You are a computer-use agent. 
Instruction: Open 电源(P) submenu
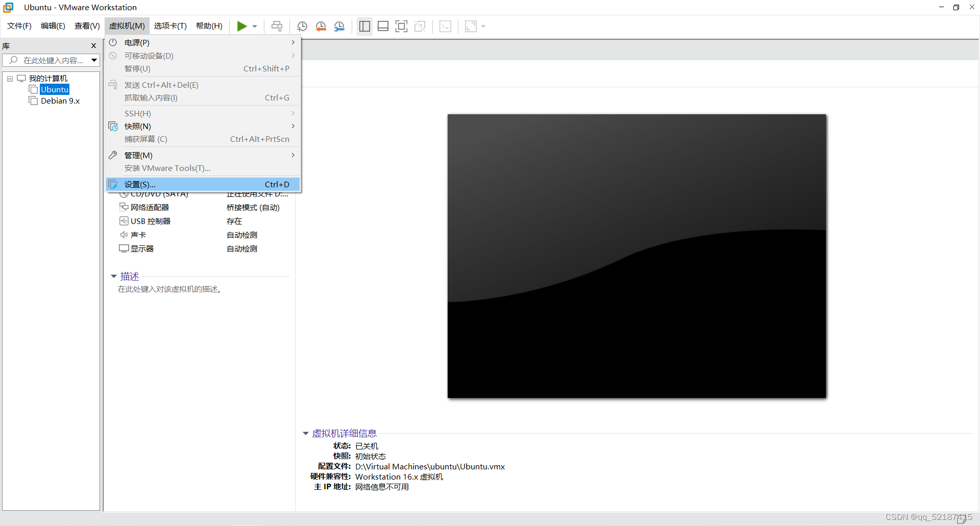[203, 42]
